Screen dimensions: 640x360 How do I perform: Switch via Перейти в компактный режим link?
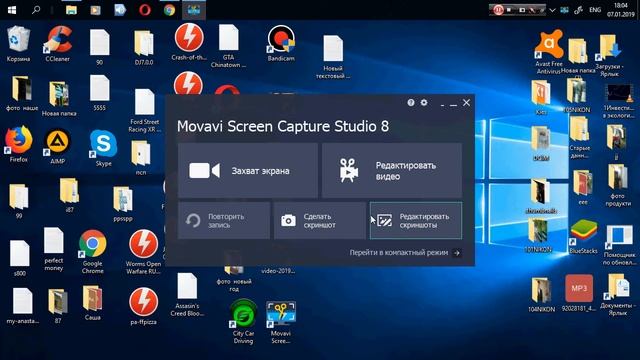tap(405, 253)
